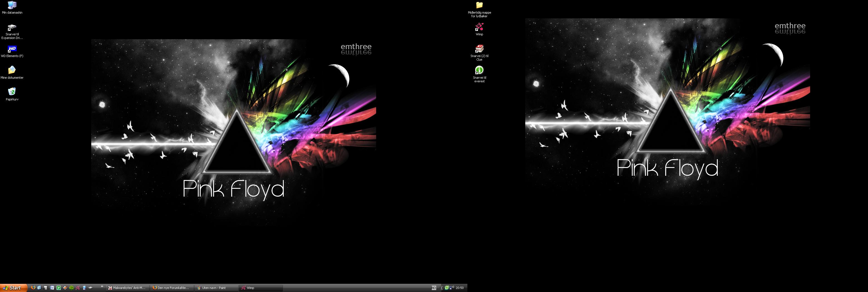Click the blue e quick launch icon
This screenshot has height=292, width=868.
(x=40, y=288)
